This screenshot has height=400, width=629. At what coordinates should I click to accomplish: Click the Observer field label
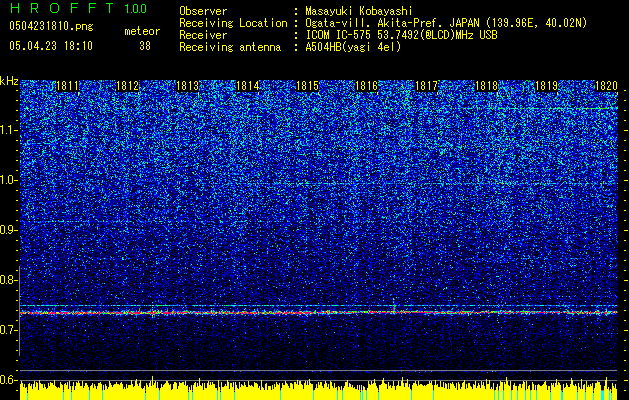(x=203, y=11)
